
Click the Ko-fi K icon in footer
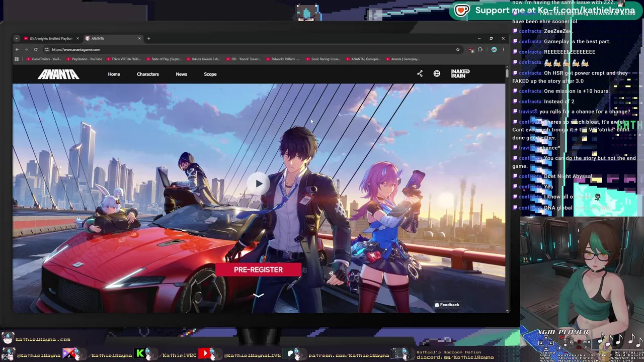[140, 354]
